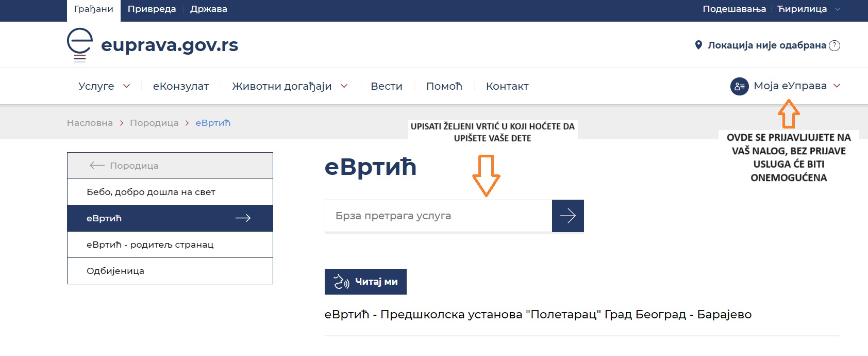Open the Животни догађаји menu
This screenshot has height=356, width=868.
point(282,86)
